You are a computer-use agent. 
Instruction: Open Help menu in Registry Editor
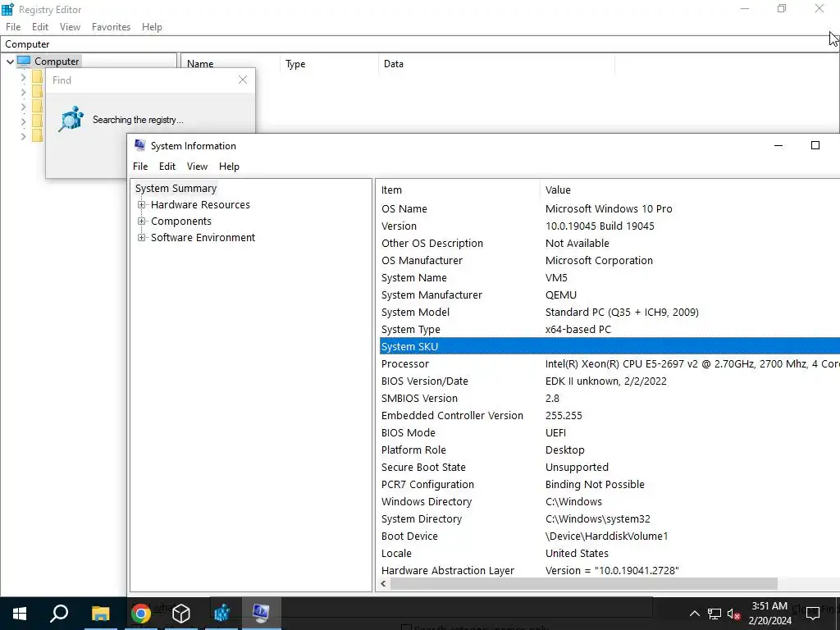[x=152, y=27]
